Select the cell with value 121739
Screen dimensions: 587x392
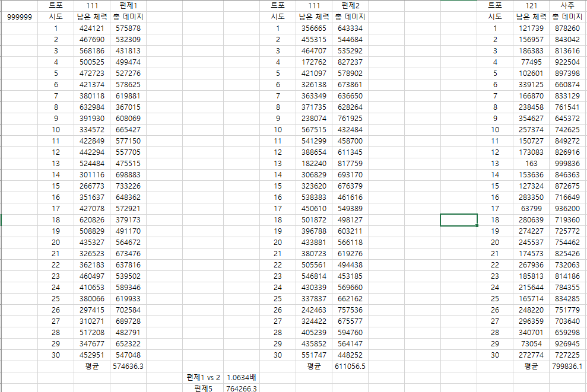pos(531,28)
